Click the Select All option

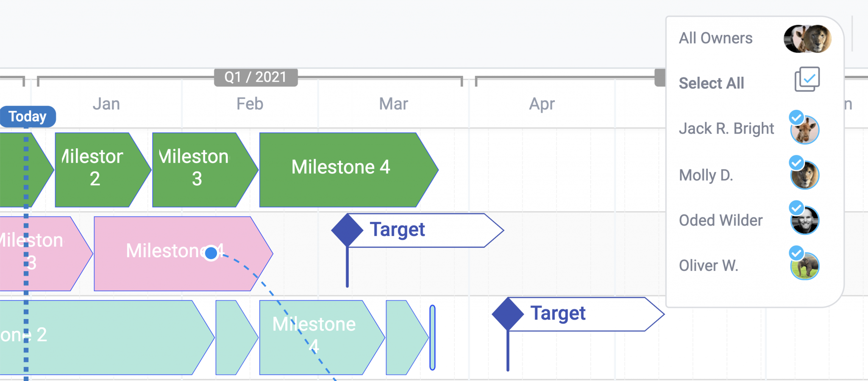coord(711,83)
